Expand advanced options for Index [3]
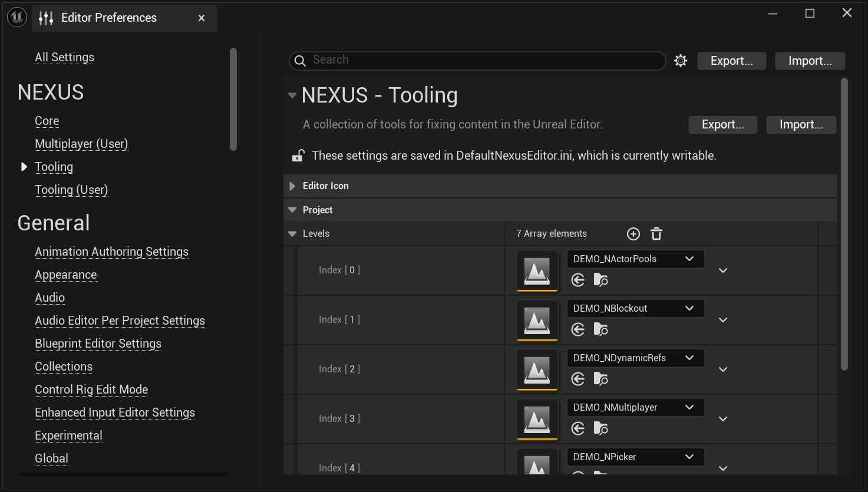 click(x=722, y=418)
